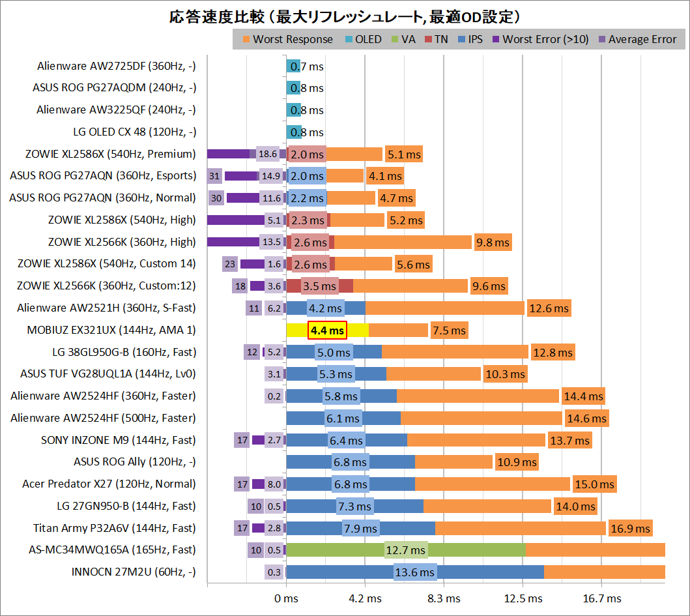Image resolution: width=690 pixels, height=616 pixels.
Task: Select the ZOWIE XL2586X (540Hz, High) label
Action: point(122,220)
